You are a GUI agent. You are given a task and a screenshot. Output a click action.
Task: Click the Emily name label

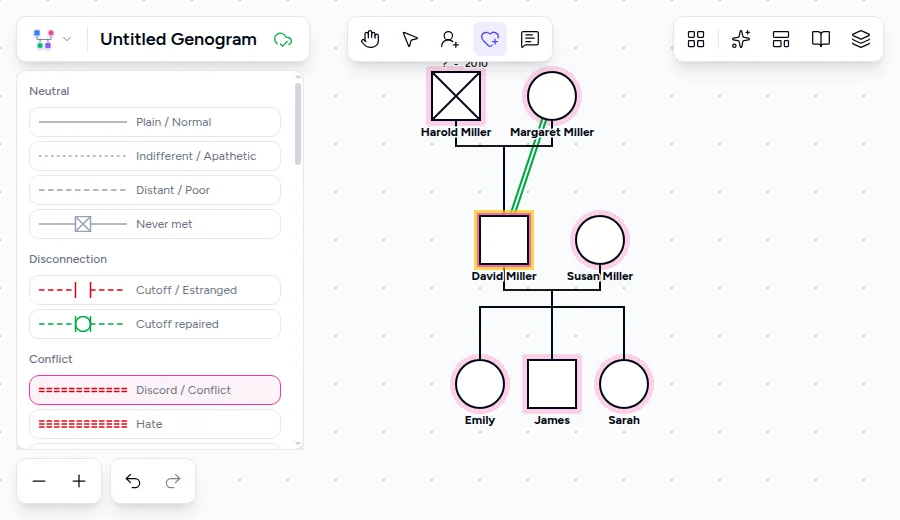coord(480,420)
